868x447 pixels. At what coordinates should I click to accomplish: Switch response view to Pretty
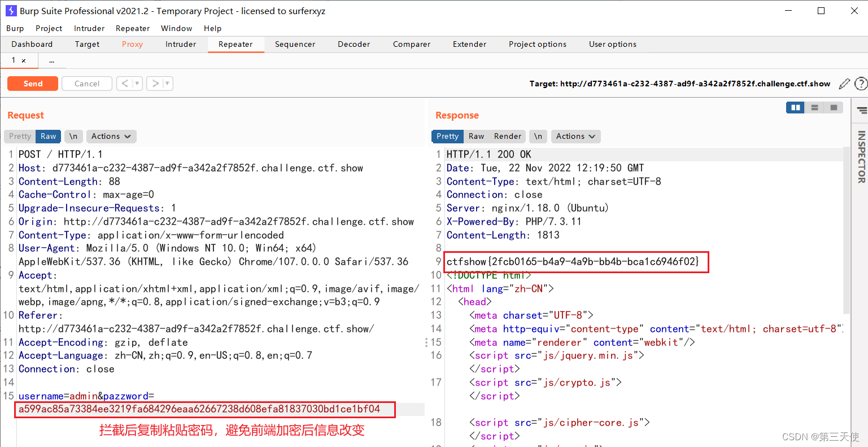point(447,136)
